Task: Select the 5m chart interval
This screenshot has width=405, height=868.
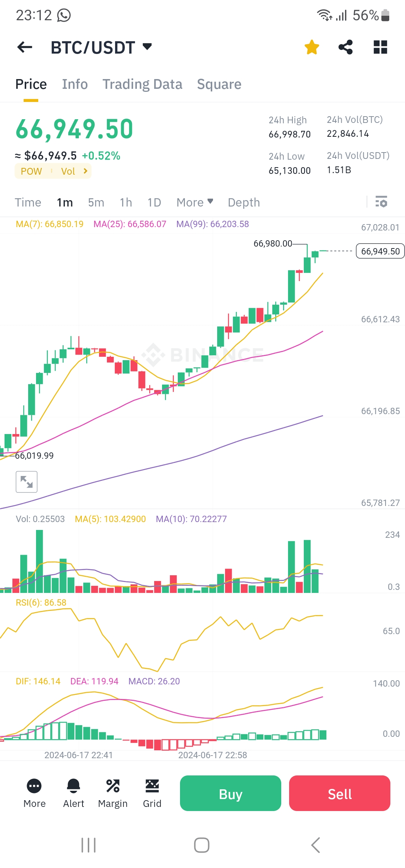Action: [96, 202]
